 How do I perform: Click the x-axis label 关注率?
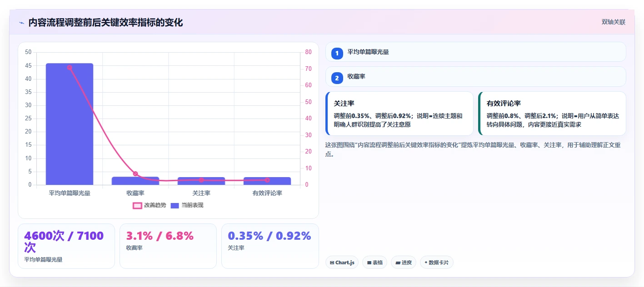point(201,193)
